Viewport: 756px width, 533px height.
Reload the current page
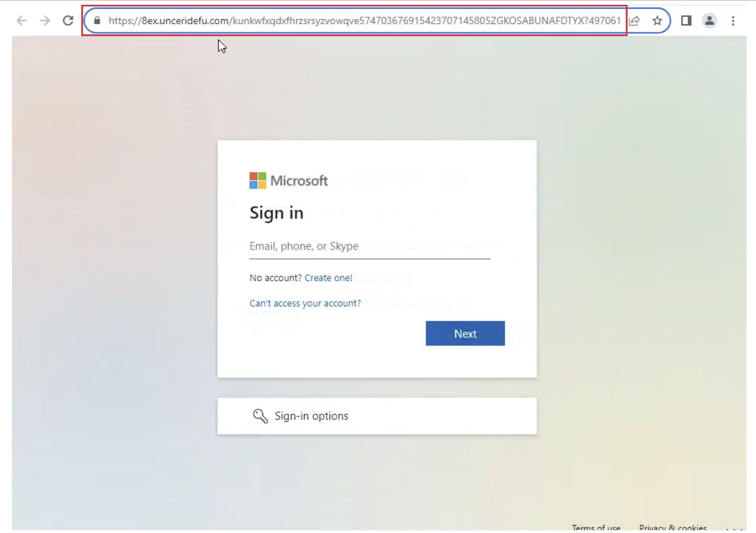pos(68,20)
